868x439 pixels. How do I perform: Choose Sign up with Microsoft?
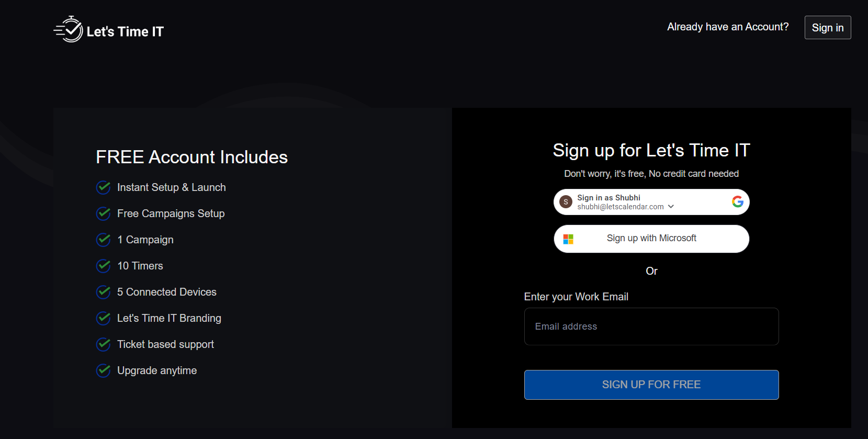[651, 239]
